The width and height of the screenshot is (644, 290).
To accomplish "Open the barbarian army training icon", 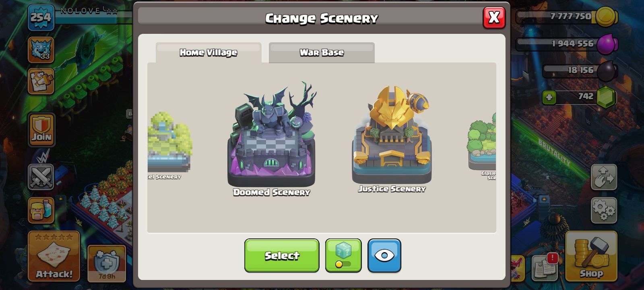I will 41,210.
